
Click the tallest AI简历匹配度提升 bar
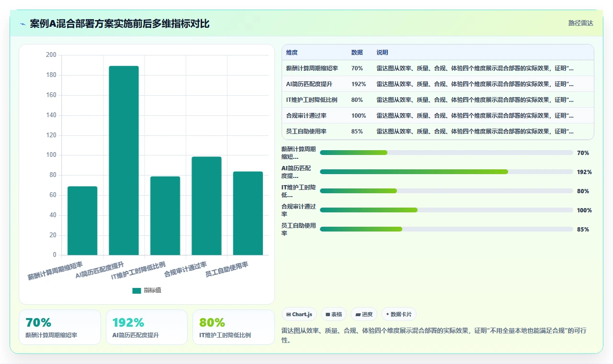tap(124, 160)
